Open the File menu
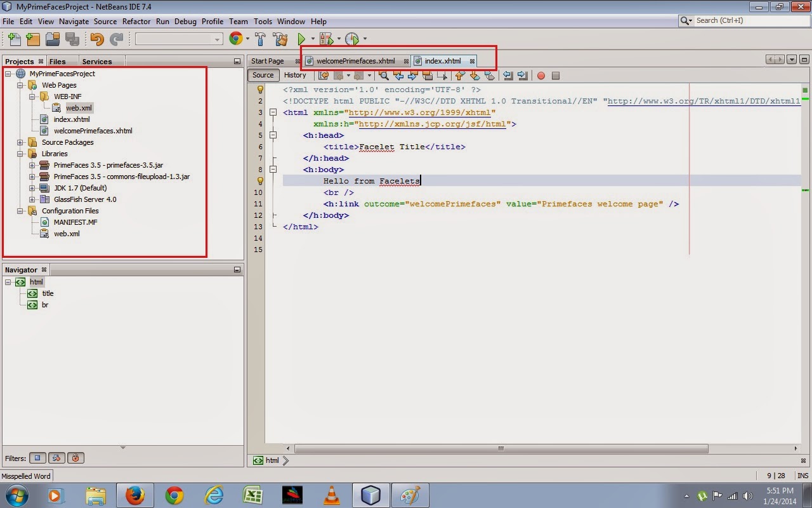The image size is (812, 508). [x=8, y=21]
